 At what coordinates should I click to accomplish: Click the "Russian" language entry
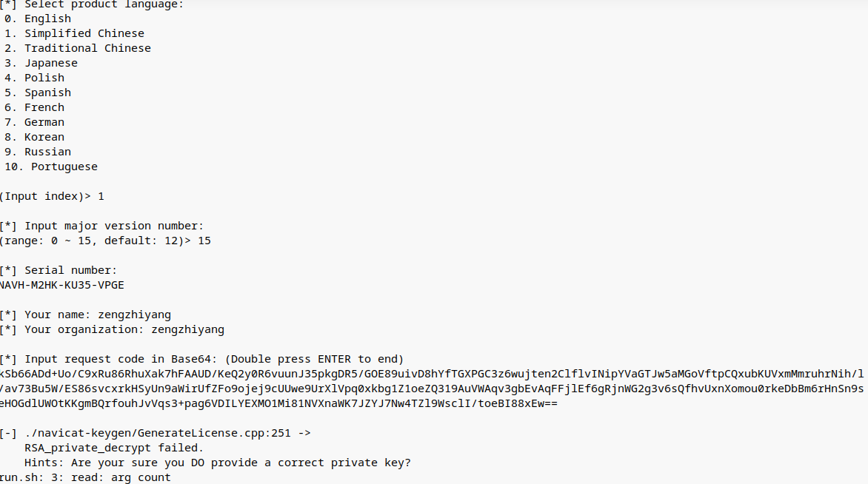pos(47,152)
